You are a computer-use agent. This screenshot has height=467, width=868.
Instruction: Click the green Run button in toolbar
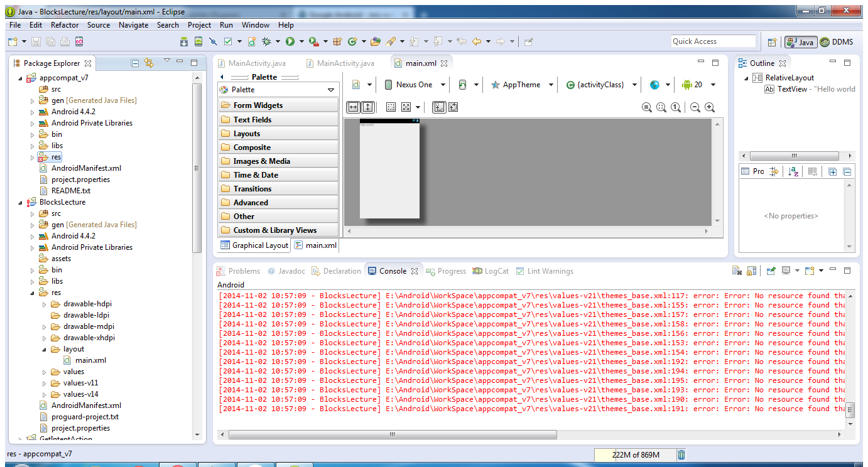(290, 41)
